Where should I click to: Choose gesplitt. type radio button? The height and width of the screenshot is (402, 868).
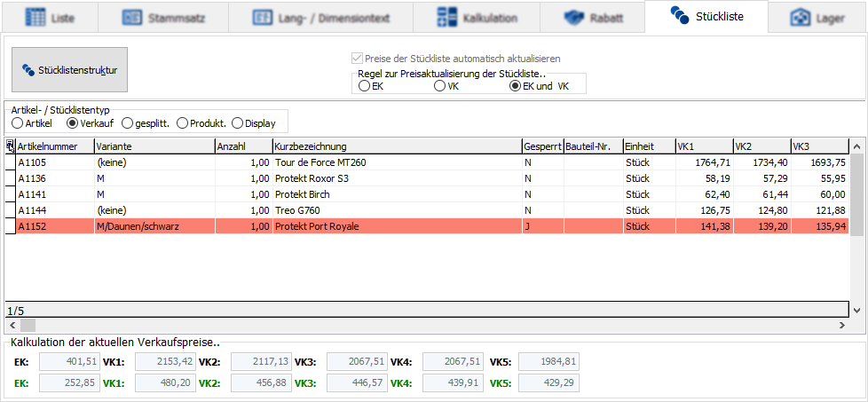click(127, 123)
